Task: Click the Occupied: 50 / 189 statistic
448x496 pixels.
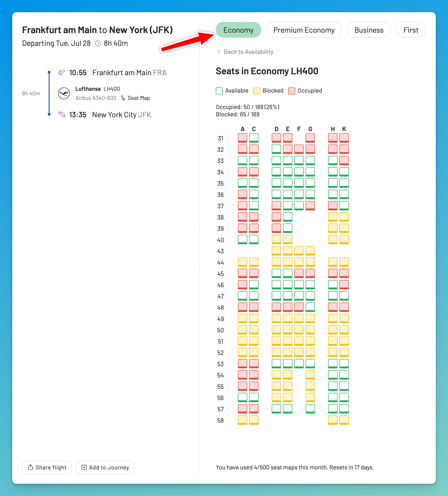Action: coord(248,107)
